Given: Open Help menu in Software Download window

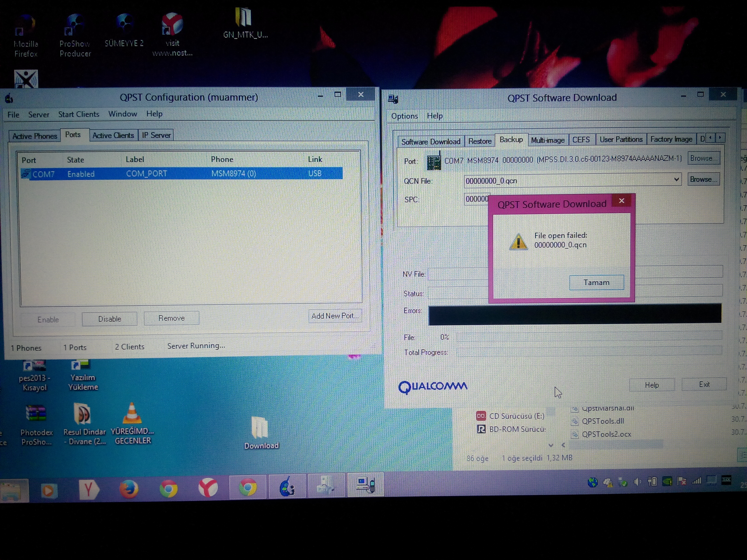Looking at the screenshot, I should pyautogui.click(x=434, y=116).
